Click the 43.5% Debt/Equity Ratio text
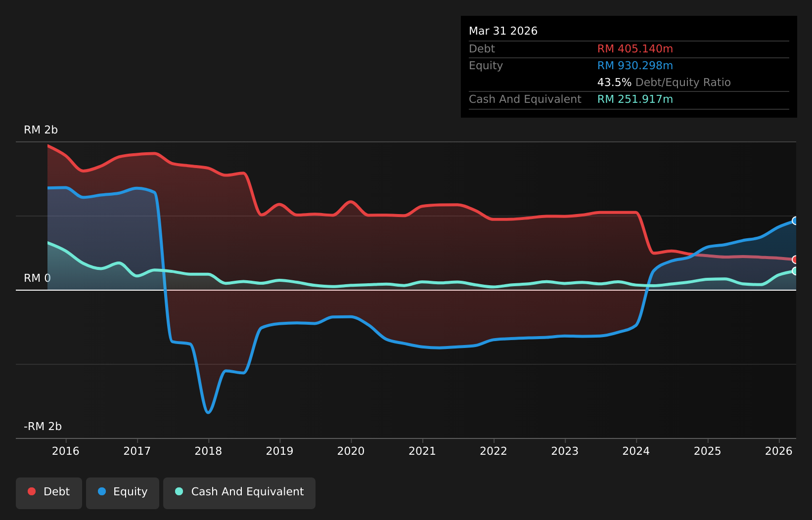 click(664, 83)
